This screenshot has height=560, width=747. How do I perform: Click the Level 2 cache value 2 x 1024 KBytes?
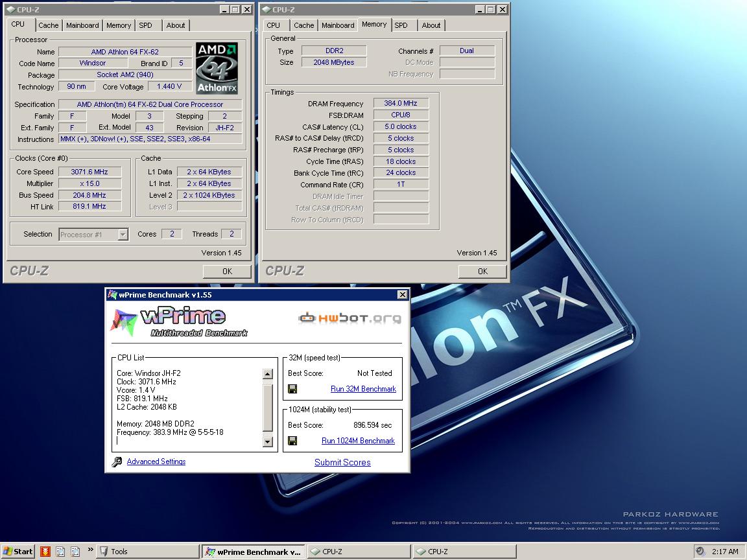(x=209, y=195)
